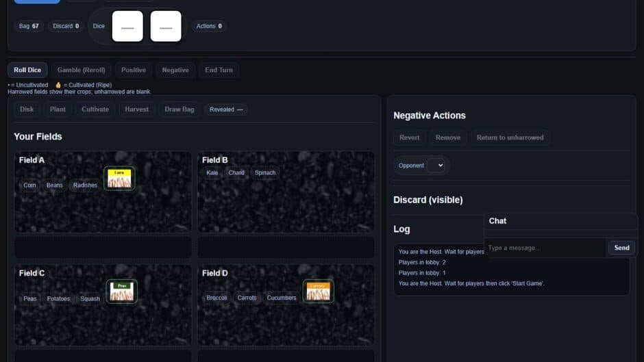This screenshot has height=362, width=644.
Task: Open the Opponent dropdown
Action: (436, 166)
